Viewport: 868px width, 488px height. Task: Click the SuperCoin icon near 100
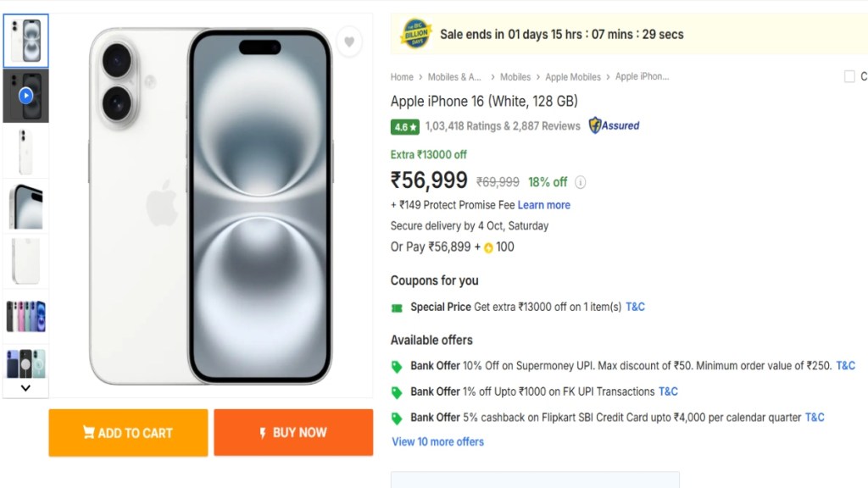click(x=488, y=248)
